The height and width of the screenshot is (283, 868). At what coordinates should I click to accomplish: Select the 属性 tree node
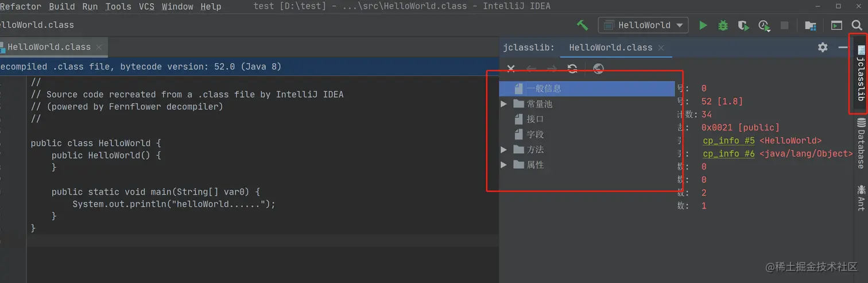click(x=534, y=165)
